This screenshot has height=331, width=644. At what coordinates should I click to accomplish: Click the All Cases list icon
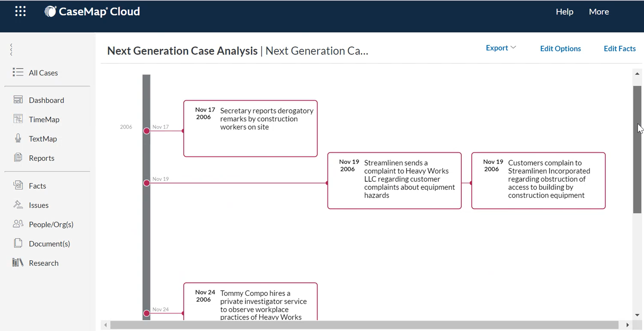pyautogui.click(x=18, y=72)
